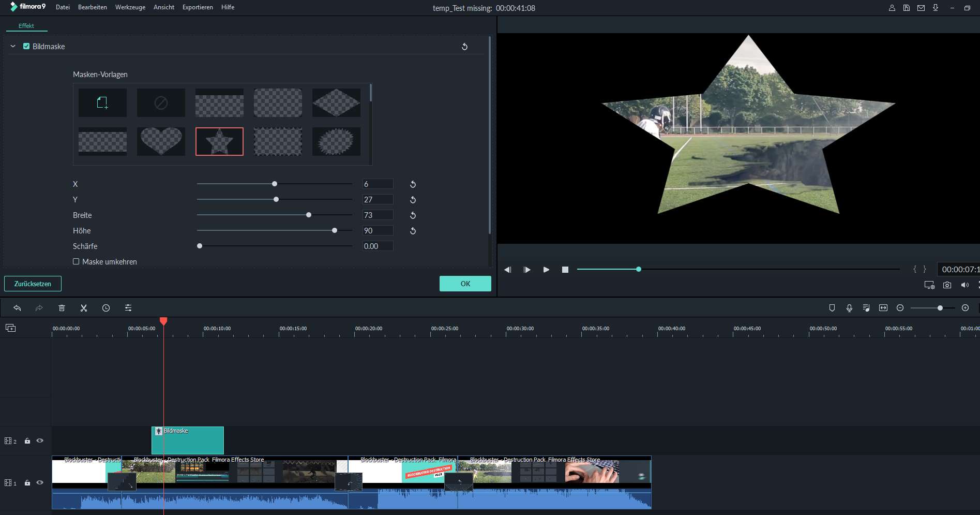The height and width of the screenshot is (515, 980).
Task: Collapse the Bildmaske section chevron
Action: coord(13,46)
